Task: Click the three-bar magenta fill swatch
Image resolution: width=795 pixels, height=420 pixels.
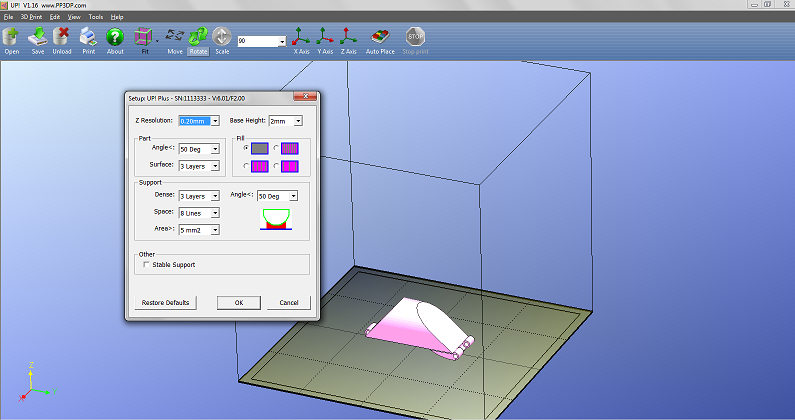Action: click(260, 166)
